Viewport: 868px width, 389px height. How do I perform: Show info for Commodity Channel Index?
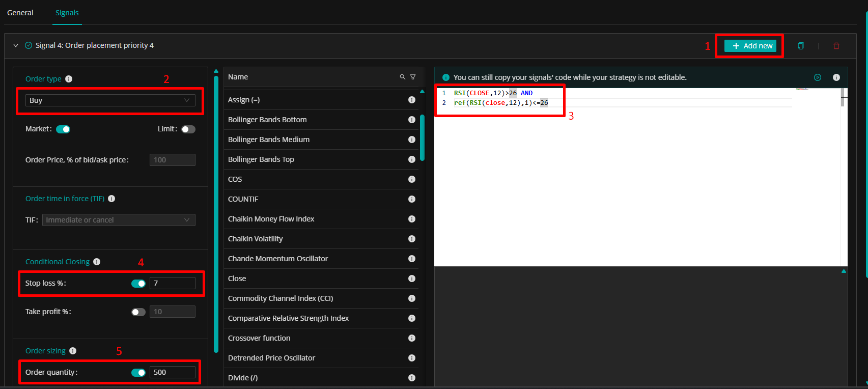click(412, 298)
